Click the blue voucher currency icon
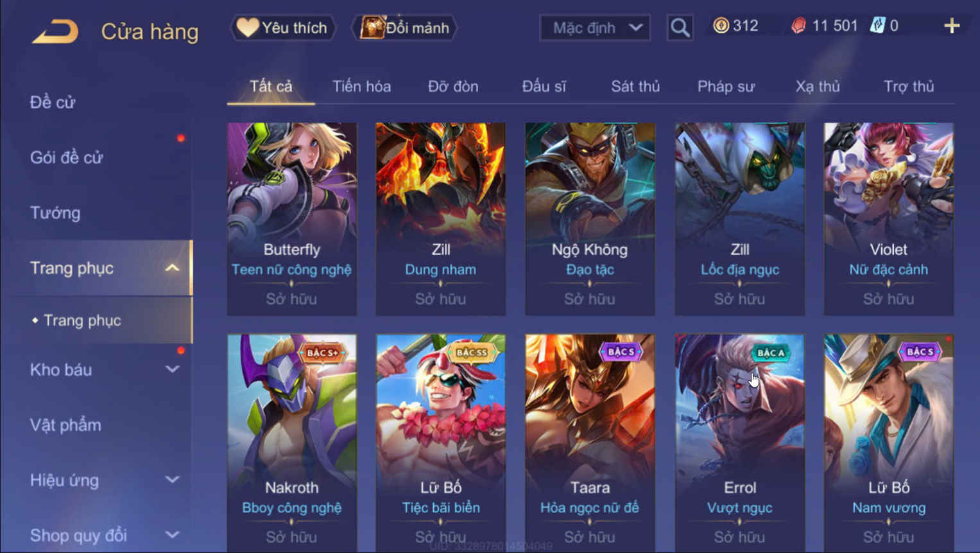Screen dimensions: 980x553 [877, 26]
